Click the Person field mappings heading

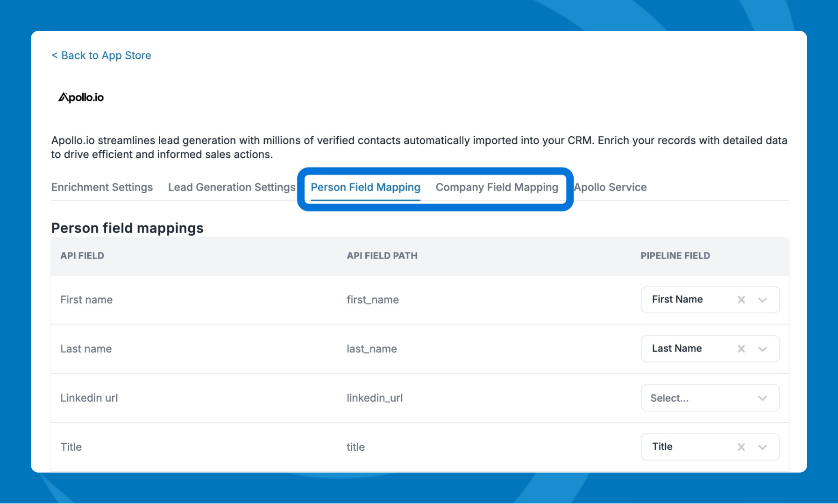click(x=127, y=228)
